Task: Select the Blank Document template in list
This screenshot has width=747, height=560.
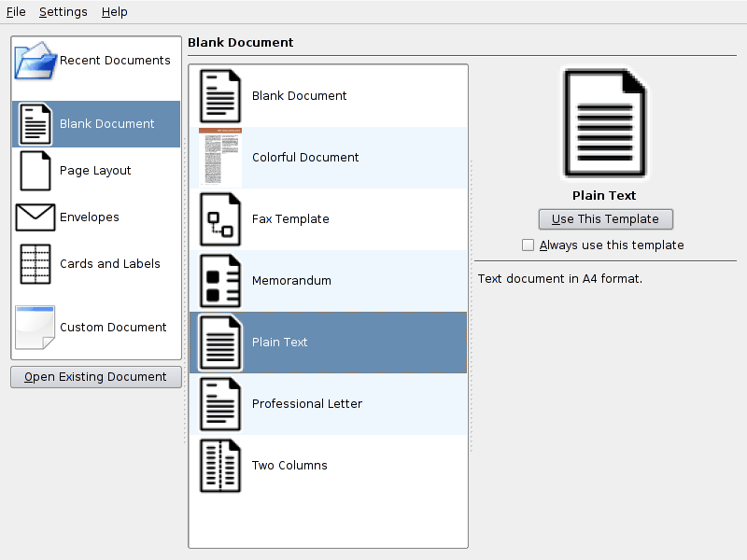Action: [299, 96]
